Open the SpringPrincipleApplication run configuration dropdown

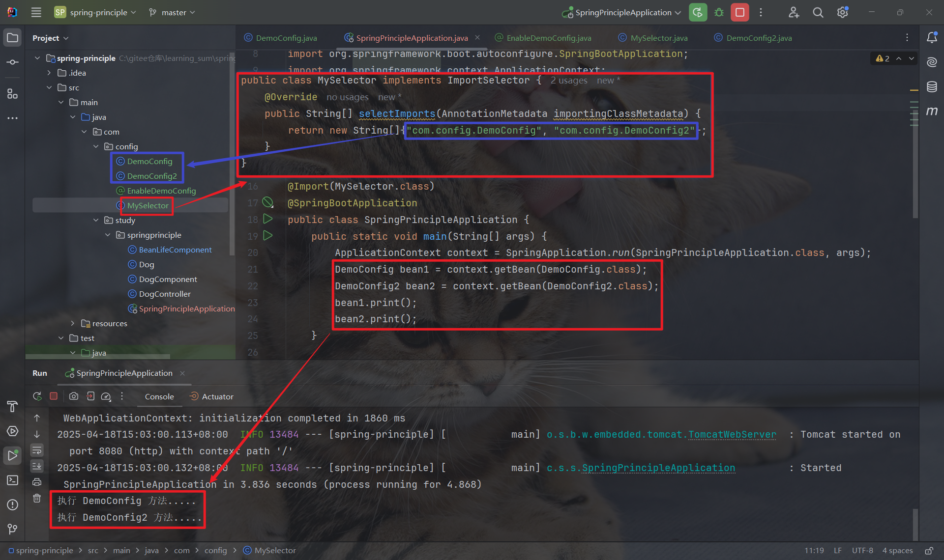[x=623, y=12]
